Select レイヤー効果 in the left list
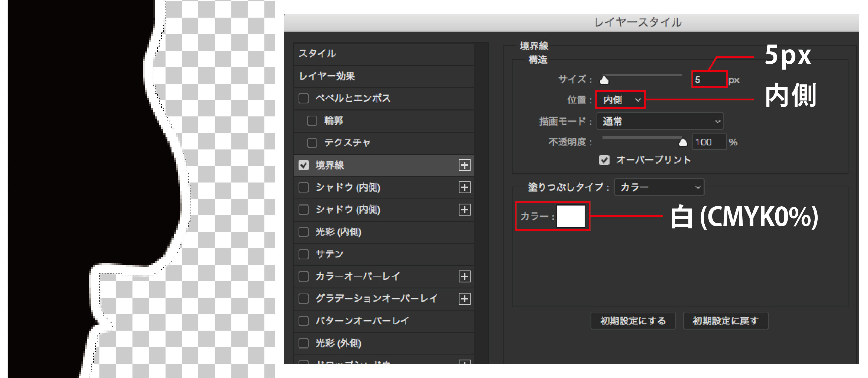The width and height of the screenshot is (868, 378). 384,76
